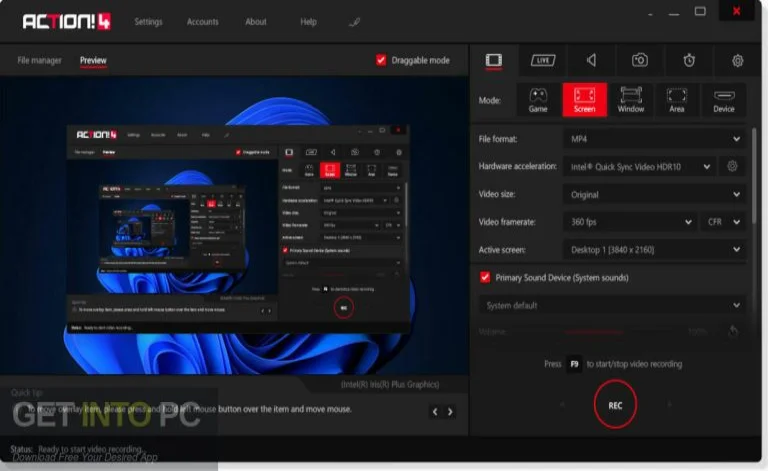
Task: Disable Primary Sound Device checkbox
Action: [486, 277]
